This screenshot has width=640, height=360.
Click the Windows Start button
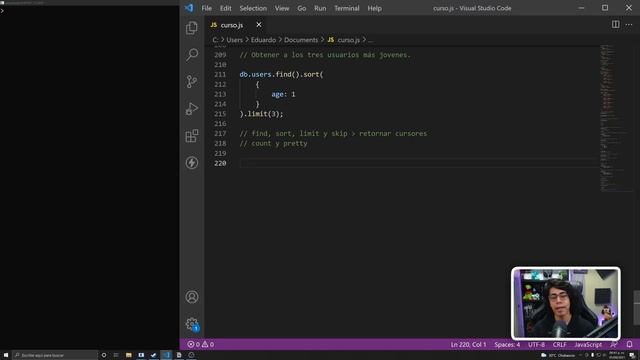pos(6,355)
